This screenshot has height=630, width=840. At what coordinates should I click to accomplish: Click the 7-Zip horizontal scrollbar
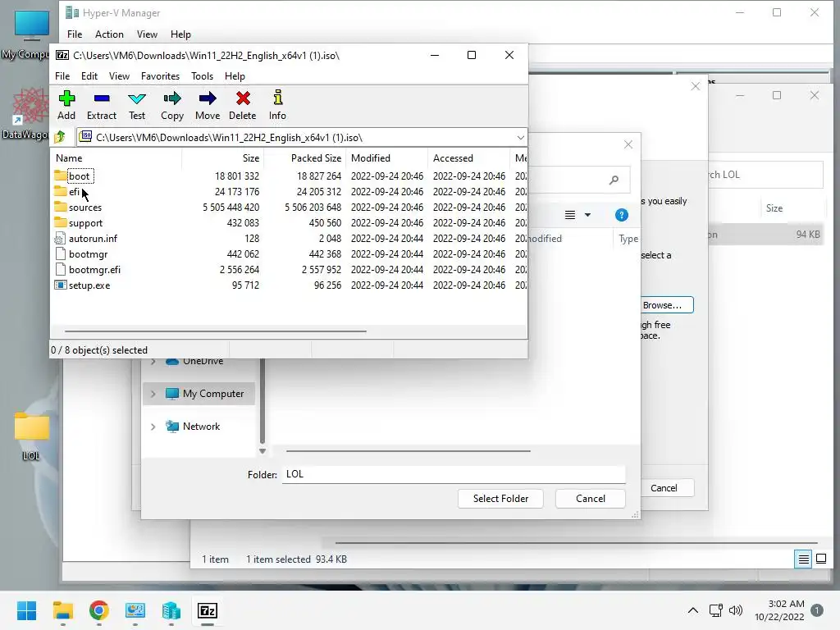point(216,331)
